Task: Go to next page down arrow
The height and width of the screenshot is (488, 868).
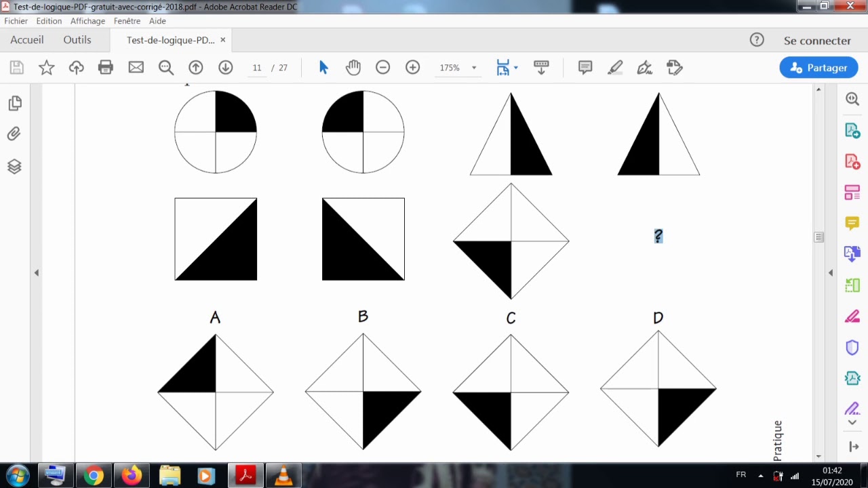Action: 226,68
